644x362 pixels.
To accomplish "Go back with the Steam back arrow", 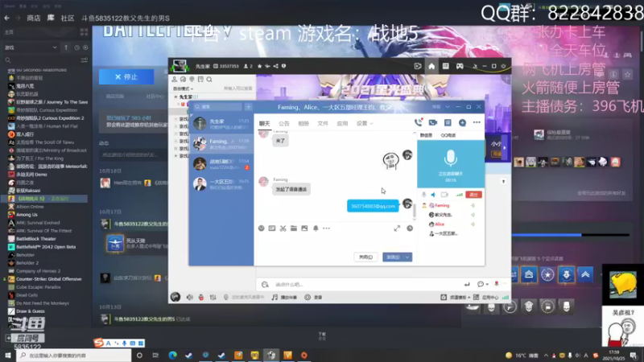I will coord(6,18).
